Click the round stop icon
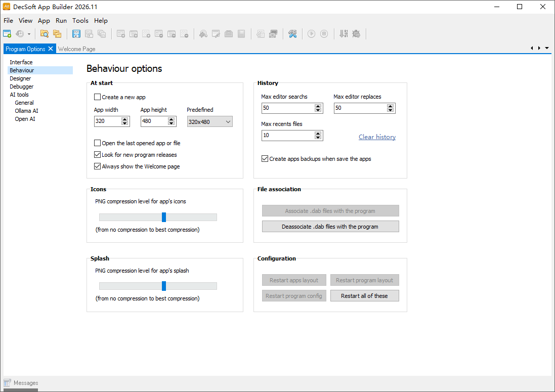555x392 pixels. pos(324,33)
